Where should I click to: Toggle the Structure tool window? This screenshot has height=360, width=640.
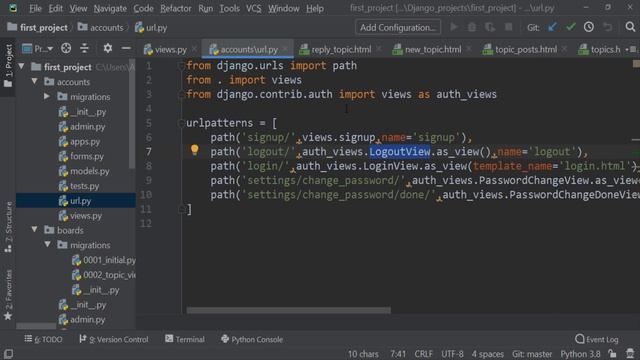click(x=8, y=227)
